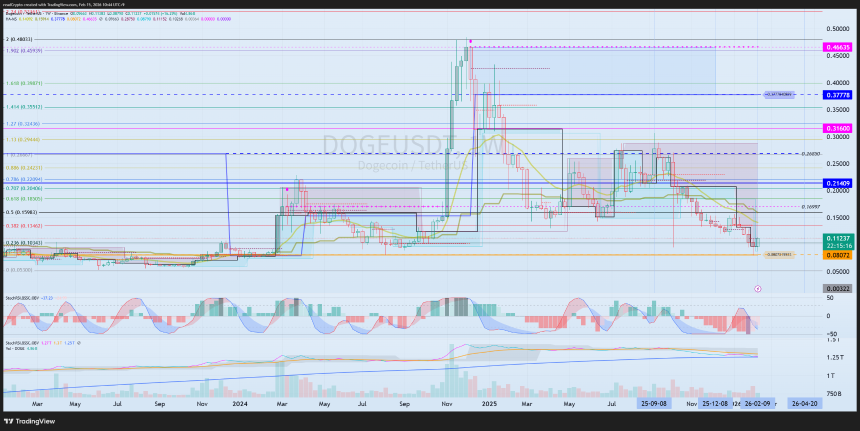860x431 pixels.
Task: Click the blue horizontal line tag near 0.37778
Action: pyautogui.click(x=779, y=95)
